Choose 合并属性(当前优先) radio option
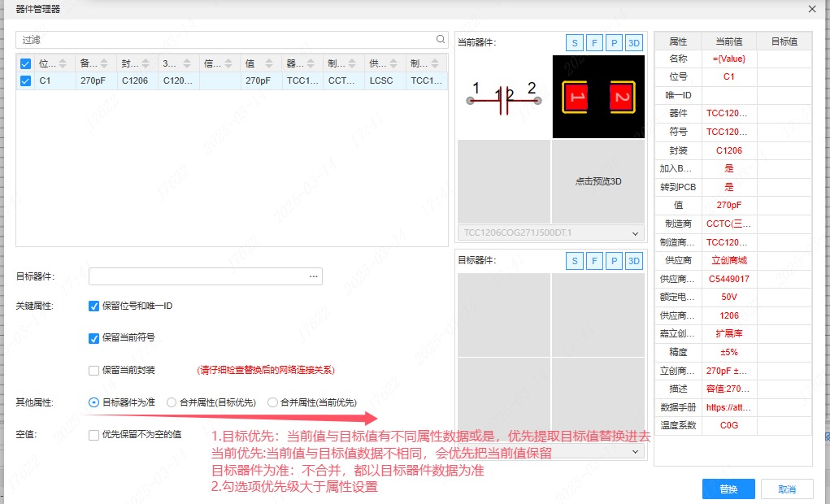The width and height of the screenshot is (830, 504). [272, 402]
